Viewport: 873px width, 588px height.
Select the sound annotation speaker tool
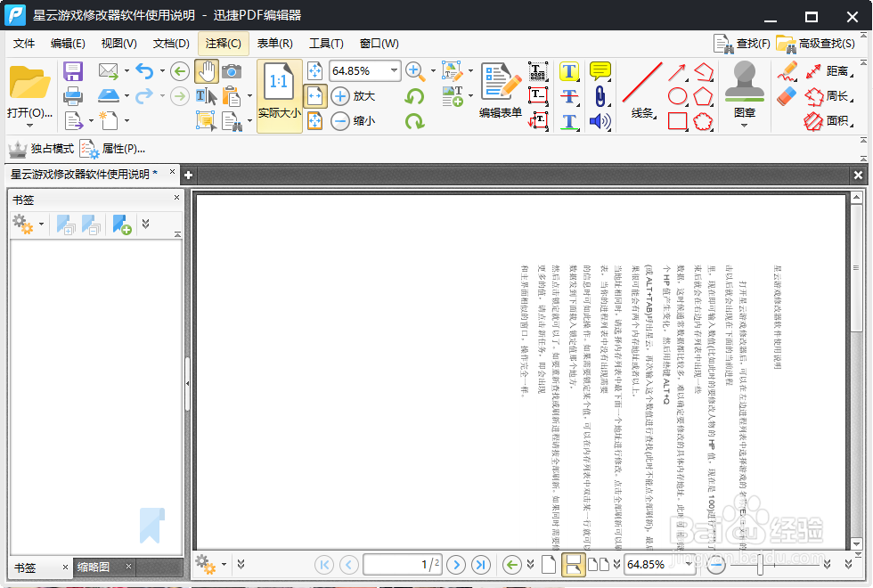coord(600,121)
